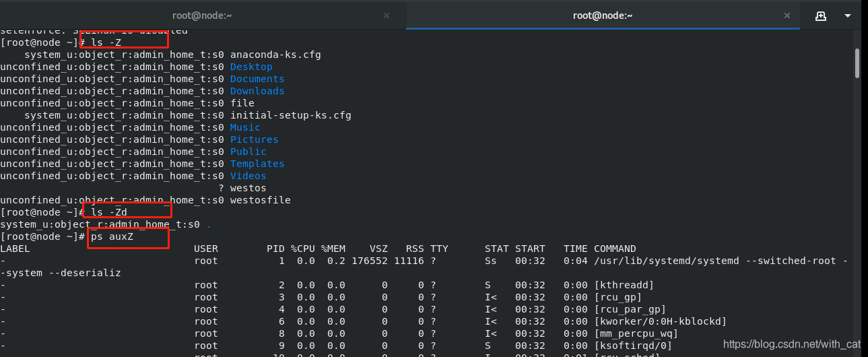Click the Downloads directory name
The image size is (868, 357).
coord(257,91)
